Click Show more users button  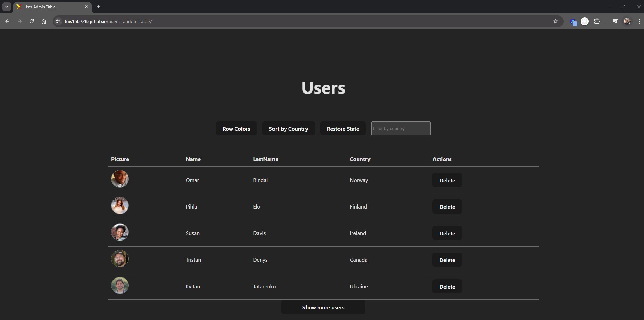[323, 307]
